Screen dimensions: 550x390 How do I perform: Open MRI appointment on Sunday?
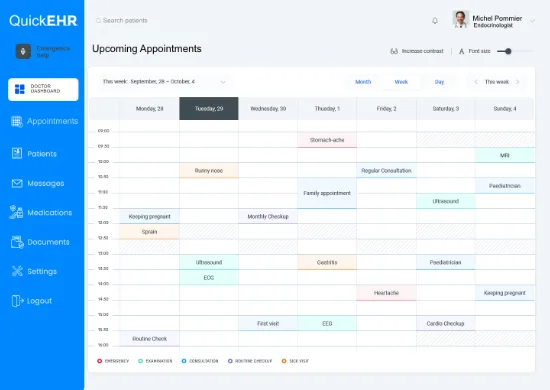tap(505, 155)
